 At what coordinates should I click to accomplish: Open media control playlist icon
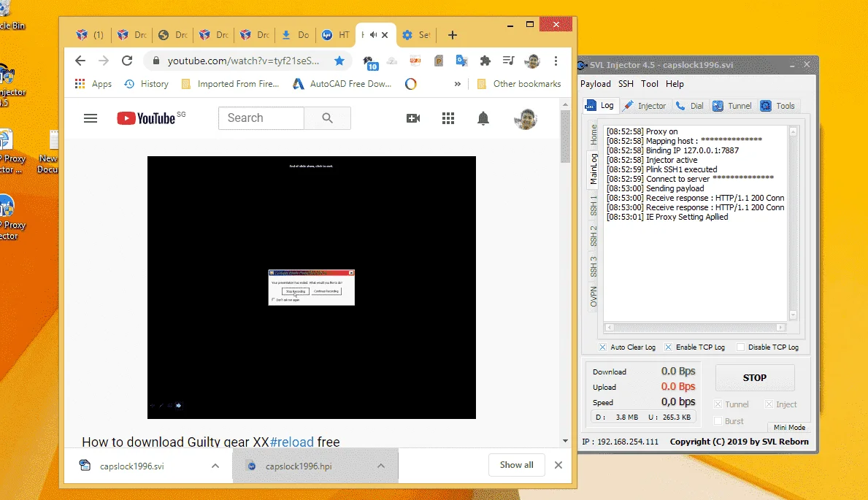click(x=508, y=61)
